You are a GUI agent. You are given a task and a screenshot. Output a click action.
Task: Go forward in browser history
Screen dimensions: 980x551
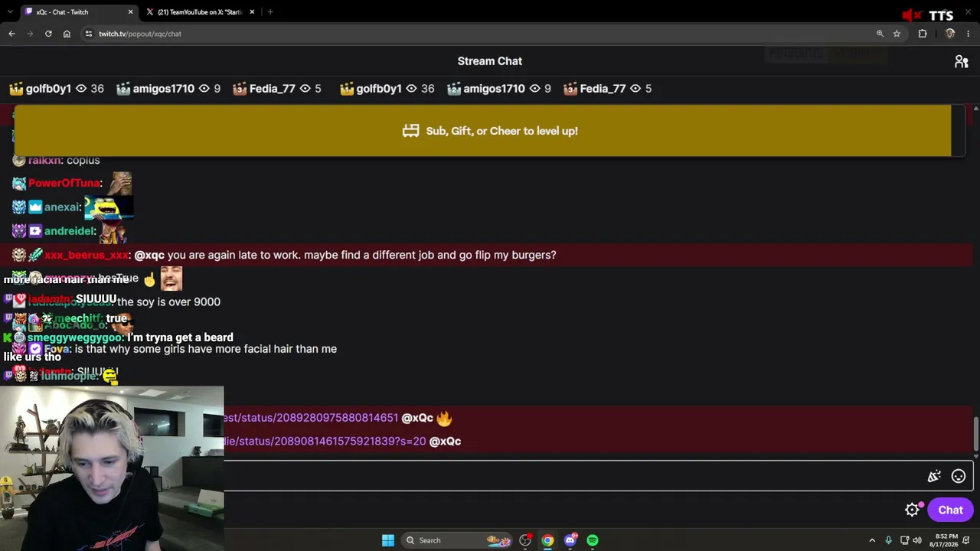[30, 34]
